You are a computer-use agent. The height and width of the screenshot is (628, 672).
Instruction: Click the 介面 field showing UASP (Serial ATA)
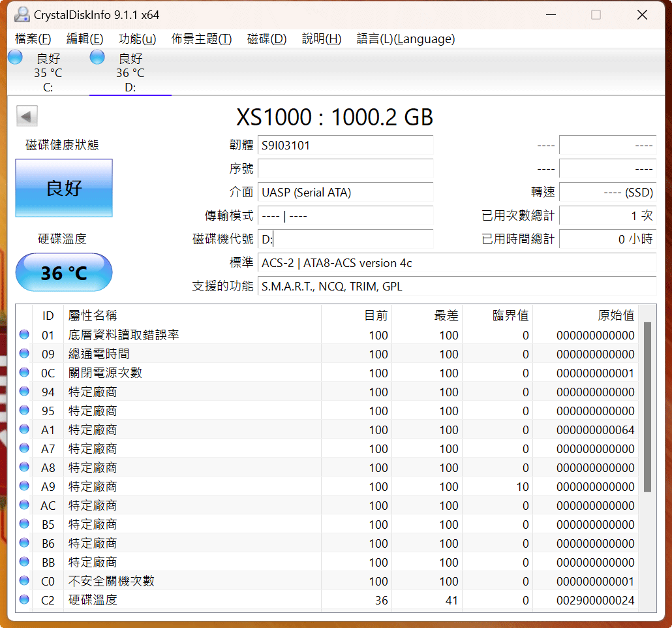click(345, 192)
